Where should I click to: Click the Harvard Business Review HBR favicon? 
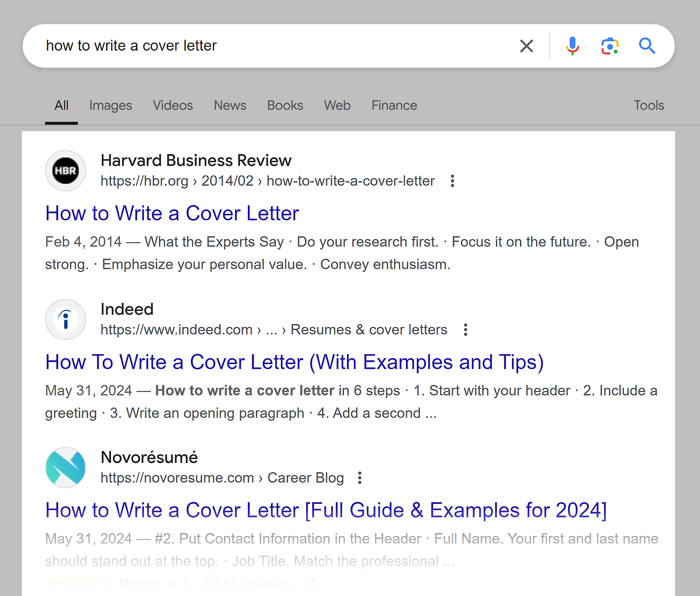66,171
